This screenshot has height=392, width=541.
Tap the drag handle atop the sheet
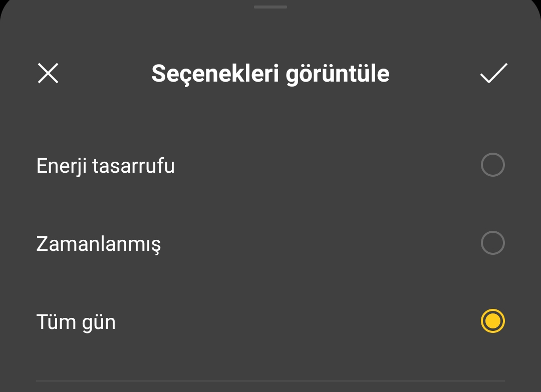[x=270, y=7]
